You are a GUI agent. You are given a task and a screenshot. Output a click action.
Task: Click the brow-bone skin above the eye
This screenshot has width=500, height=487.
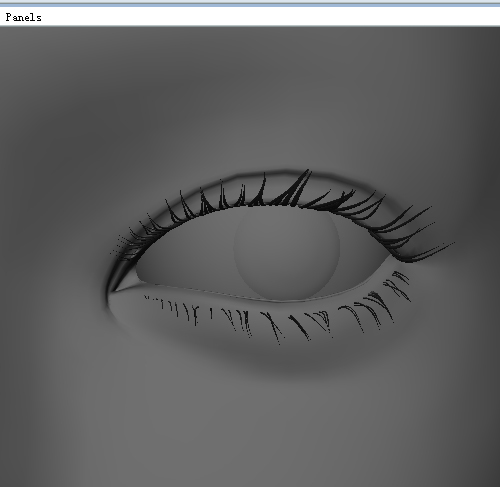250,107
